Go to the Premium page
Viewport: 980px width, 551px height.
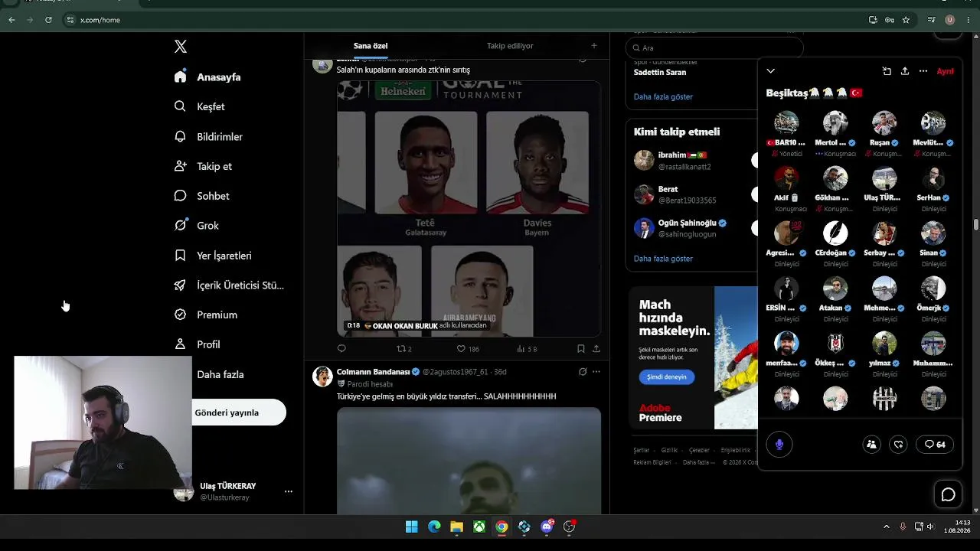pos(206,315)
